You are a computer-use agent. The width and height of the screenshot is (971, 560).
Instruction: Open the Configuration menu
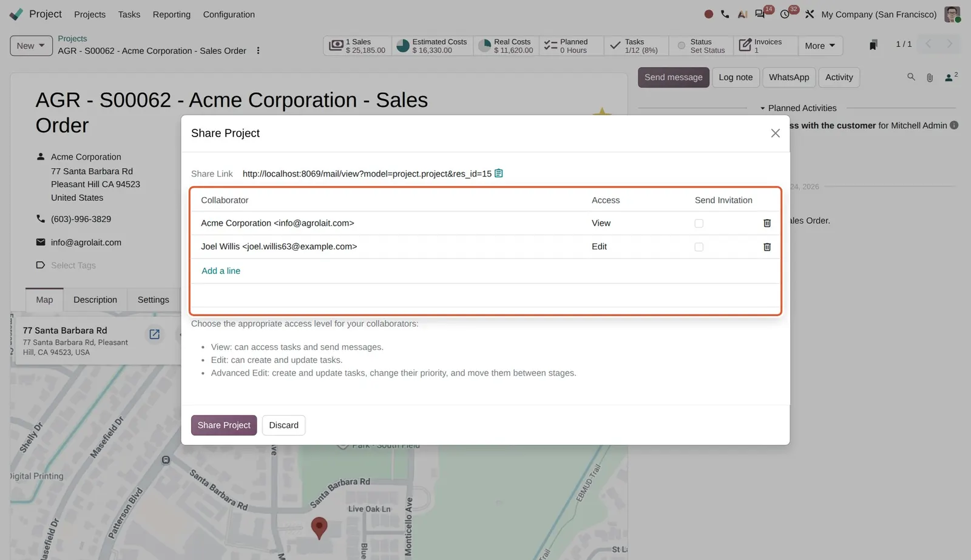click(229, 14)
